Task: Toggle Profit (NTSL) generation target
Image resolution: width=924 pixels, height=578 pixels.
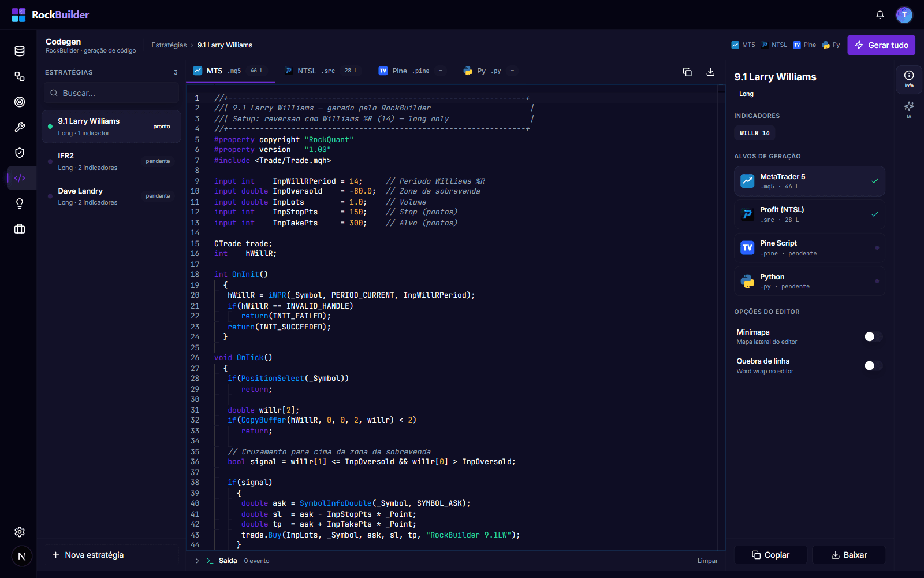Action: (x=810, y=214)
